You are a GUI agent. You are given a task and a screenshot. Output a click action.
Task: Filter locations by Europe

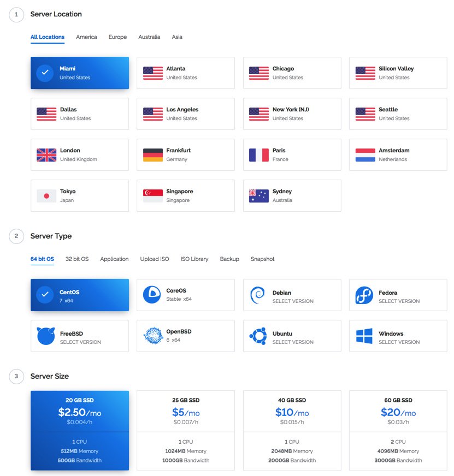coord(117,37)
